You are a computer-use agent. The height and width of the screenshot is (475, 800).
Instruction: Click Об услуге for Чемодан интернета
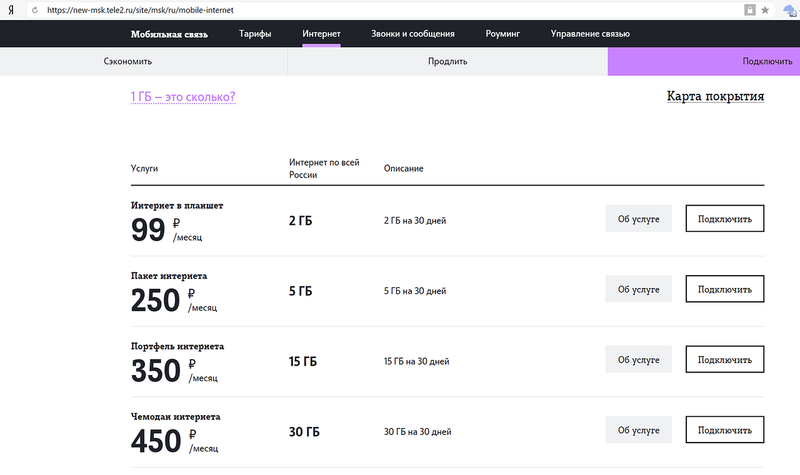638,430
